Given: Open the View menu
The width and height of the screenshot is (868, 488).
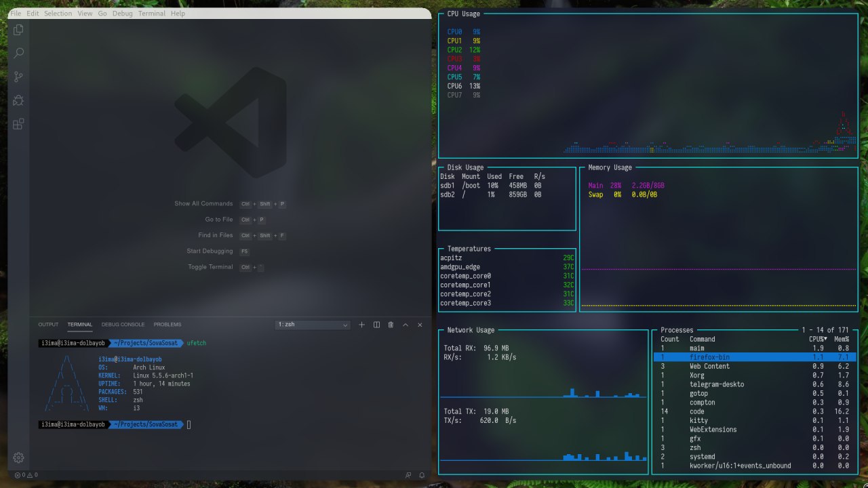Looking at the screenshot, I should coord(85,14).
